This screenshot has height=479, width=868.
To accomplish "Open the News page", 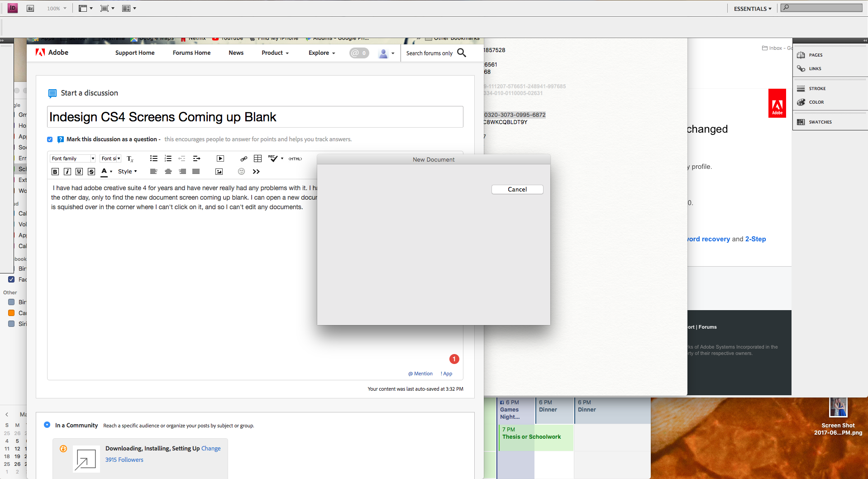I will coord(236,53).
